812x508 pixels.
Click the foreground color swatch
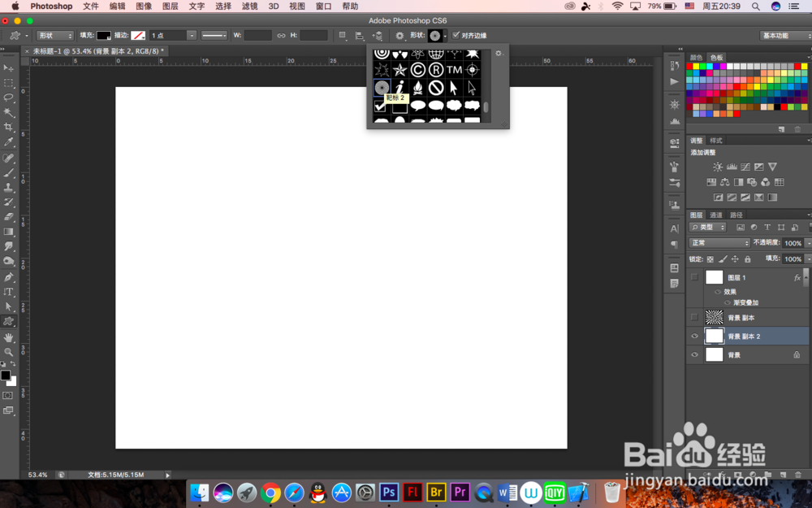pos(6,376)
